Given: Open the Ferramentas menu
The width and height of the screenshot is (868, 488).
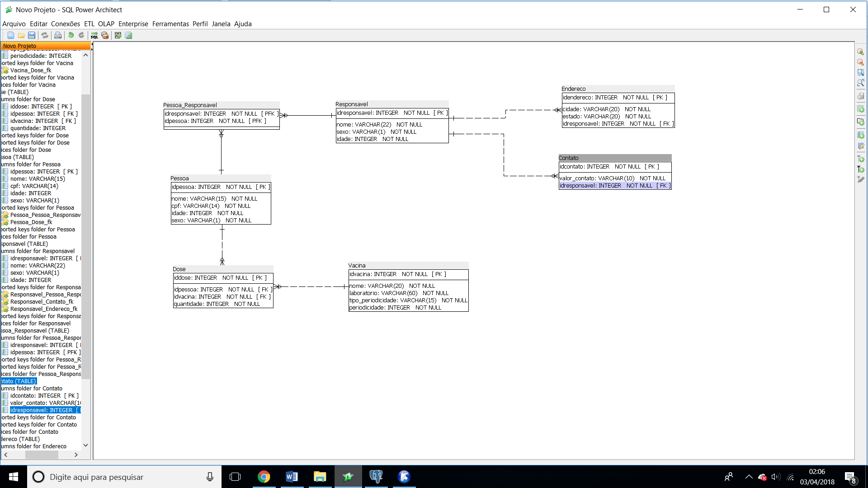Looking at the screenshot, I should tap(170, 24).
